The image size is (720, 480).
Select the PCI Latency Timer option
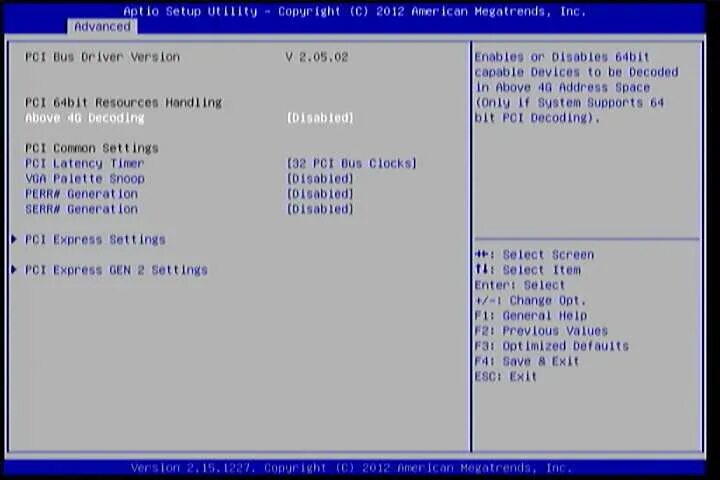pos(84,164)
